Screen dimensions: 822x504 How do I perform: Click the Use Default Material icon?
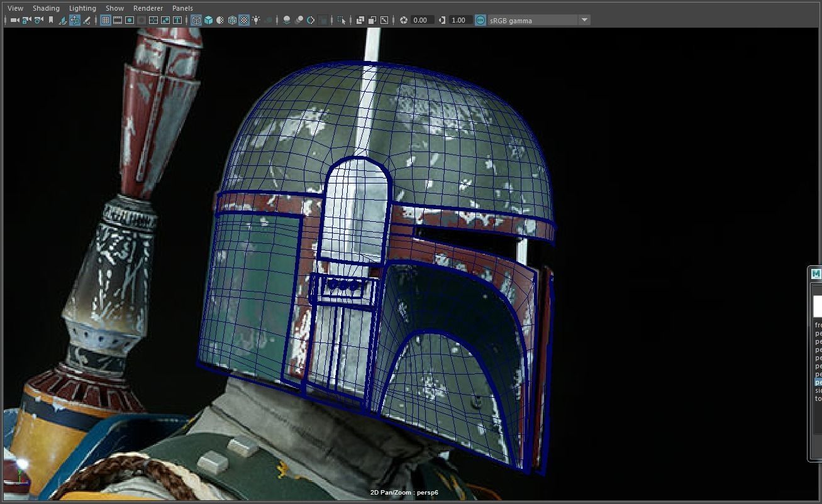(220, 20)
